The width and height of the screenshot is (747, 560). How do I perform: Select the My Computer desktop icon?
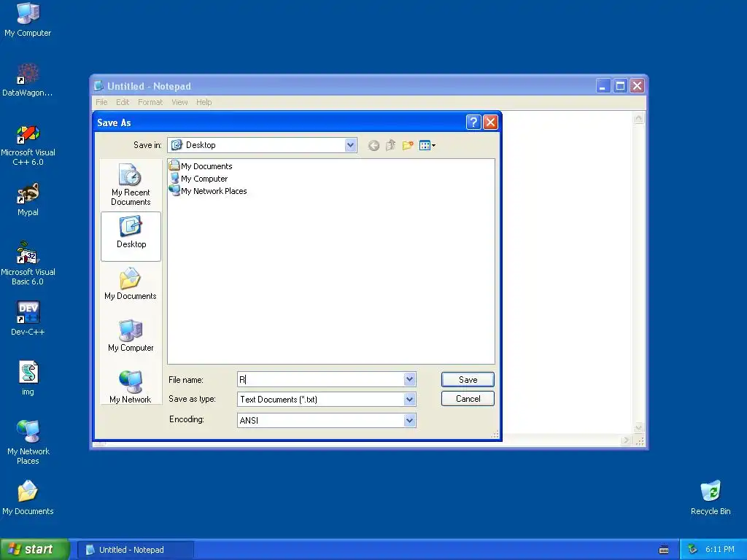point(28,20)
